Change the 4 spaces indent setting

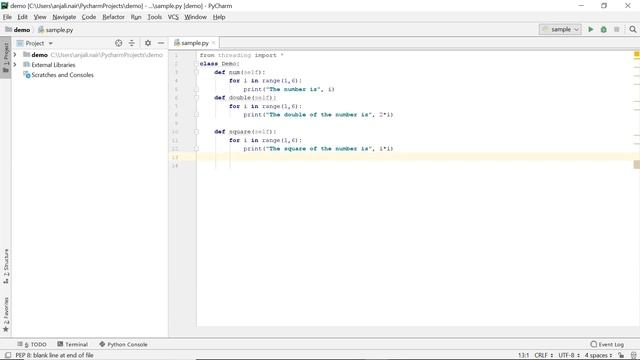pyautogui.click(x=598, y=356)
